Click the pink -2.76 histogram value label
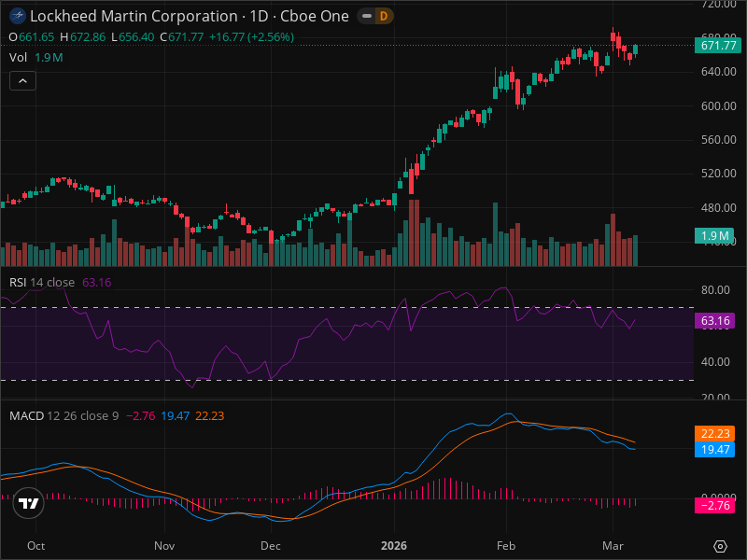747x560 pixels. [x=714, y=506]
